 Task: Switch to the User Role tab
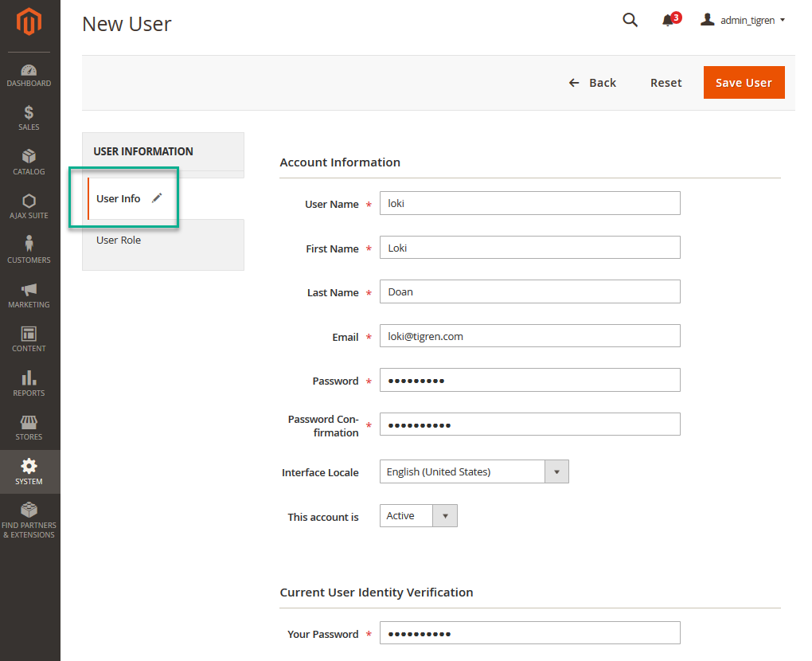click(x=119, y=241)
